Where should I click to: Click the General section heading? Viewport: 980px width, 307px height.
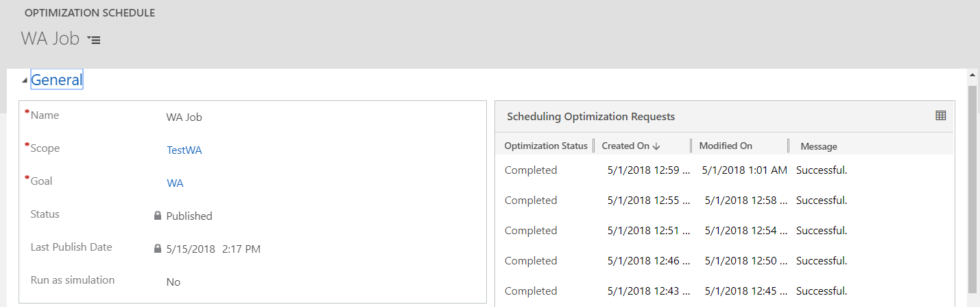pyautogui.click(x=57, y=80)
